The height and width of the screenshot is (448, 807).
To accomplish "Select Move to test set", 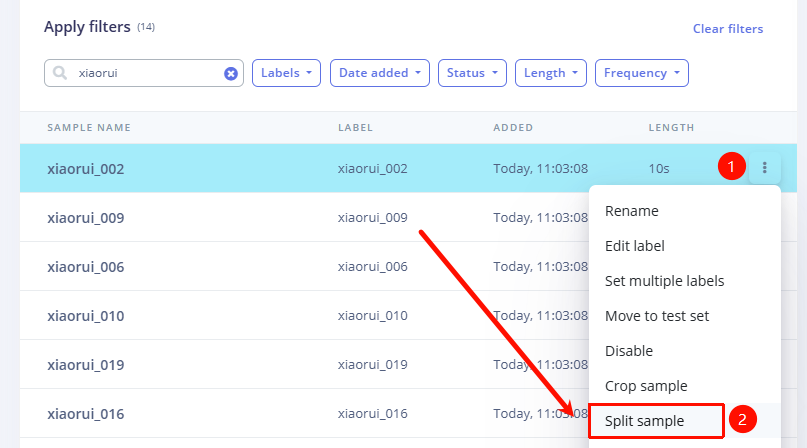I will (x=656, y=316).
